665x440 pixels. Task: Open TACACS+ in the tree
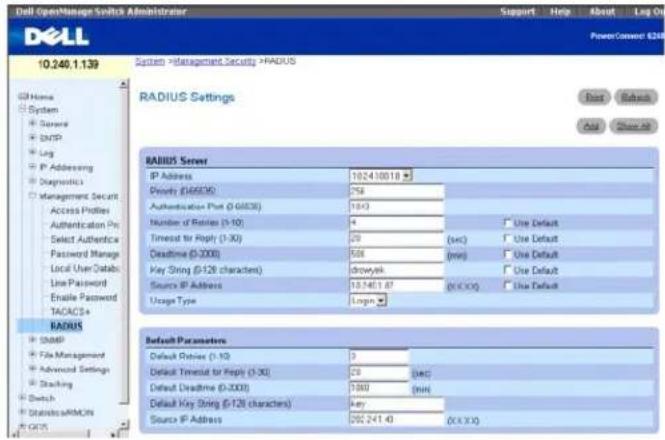70,311
